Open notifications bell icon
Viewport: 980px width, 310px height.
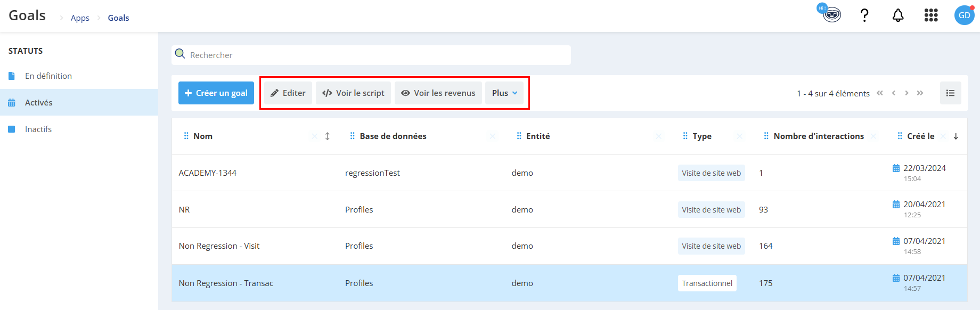click(898, 15)
